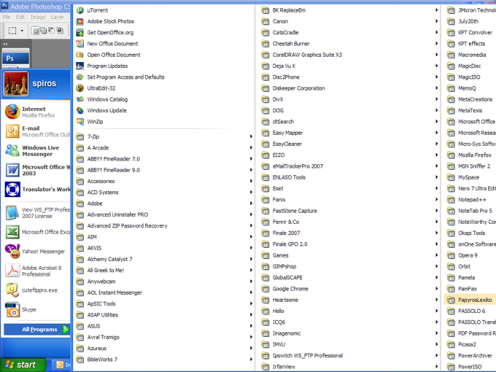Viewport: 496px width, 372px height.
Task: Expand ABBYY FineReader 7.0 folder
Action: pos(163,159)
